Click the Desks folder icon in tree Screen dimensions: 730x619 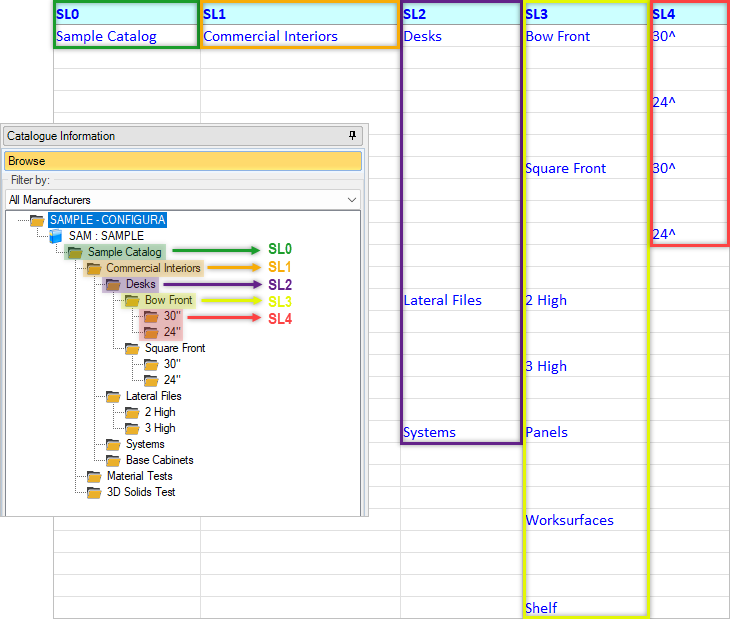click(113, 284)
